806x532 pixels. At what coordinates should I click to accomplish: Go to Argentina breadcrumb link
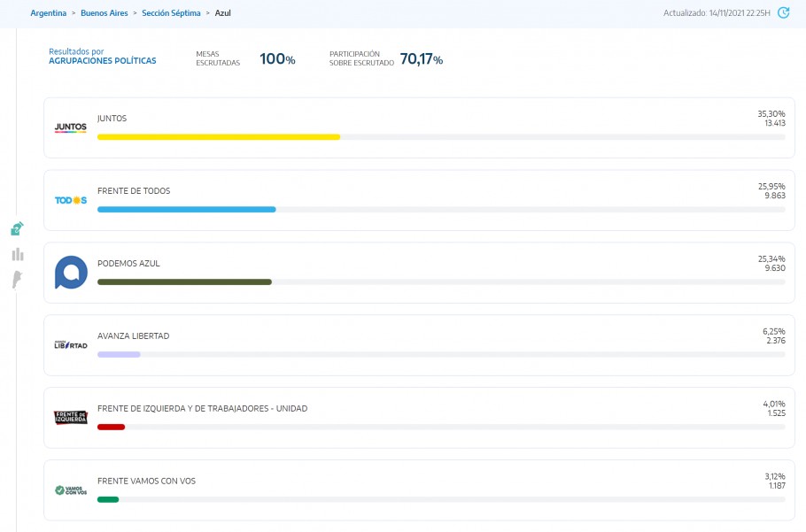pos(49,13)
